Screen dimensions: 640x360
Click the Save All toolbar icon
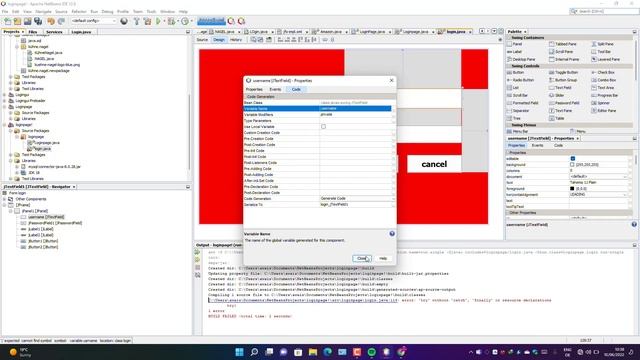tap(38, 21)
